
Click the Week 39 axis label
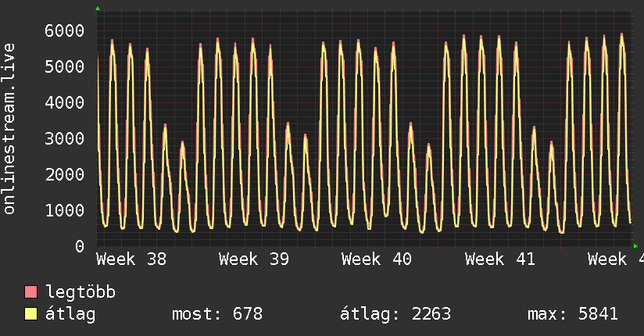pos(254,259)
